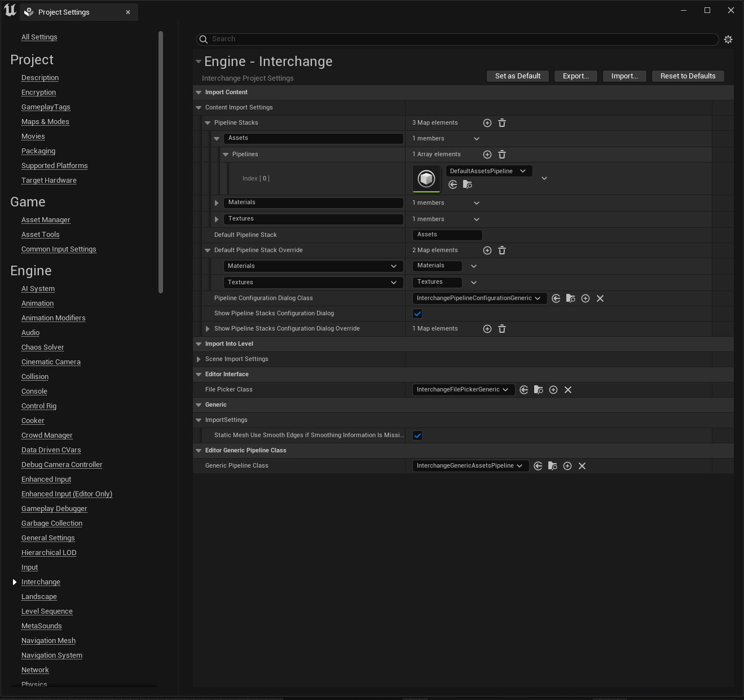744x700 pixels.
Task: Add element to Default Pipeline Stack Override
Action: pos(487,250)
